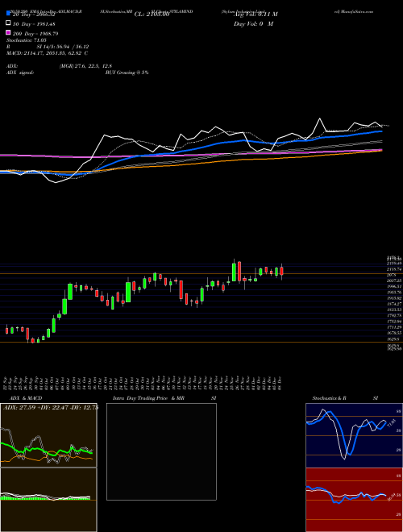Select the '20 Day = 2066.32' legend text
This screenshot has width=403, height=532.
point(34,15)
